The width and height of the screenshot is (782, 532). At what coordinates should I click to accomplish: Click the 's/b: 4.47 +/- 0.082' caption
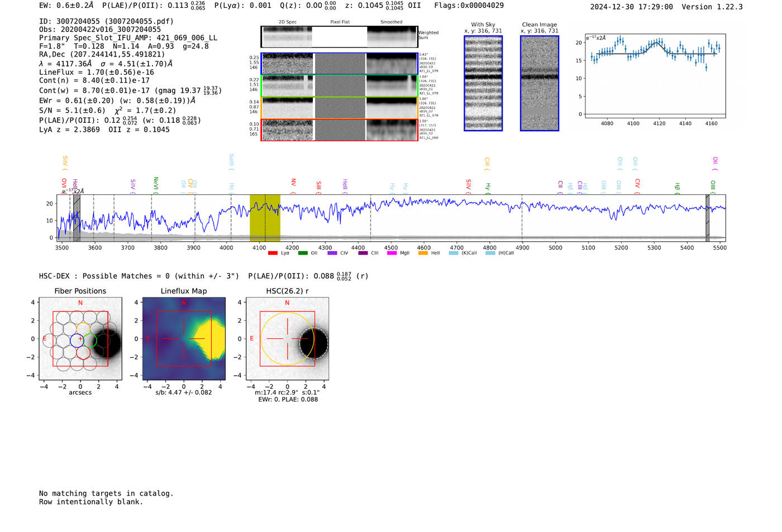pyautogui.click(x=184, y=392)
